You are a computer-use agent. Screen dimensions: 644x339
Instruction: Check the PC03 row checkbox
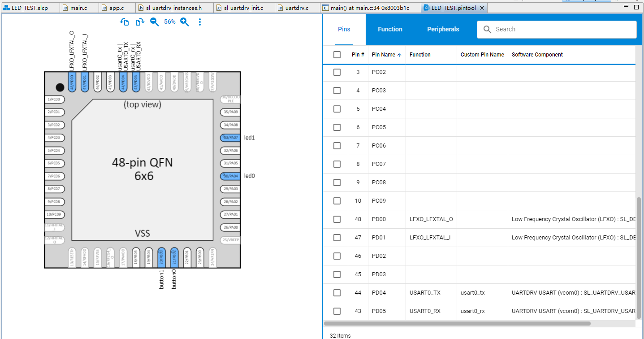(337, 91)
